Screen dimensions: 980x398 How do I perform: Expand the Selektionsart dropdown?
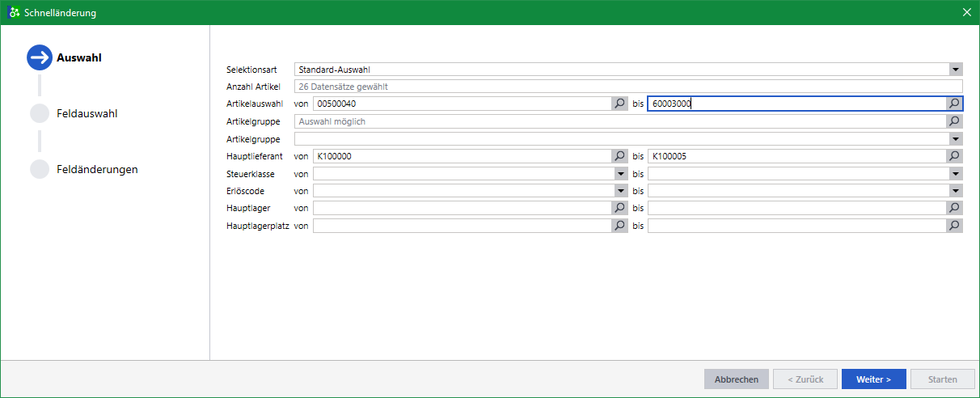point(956,70)
